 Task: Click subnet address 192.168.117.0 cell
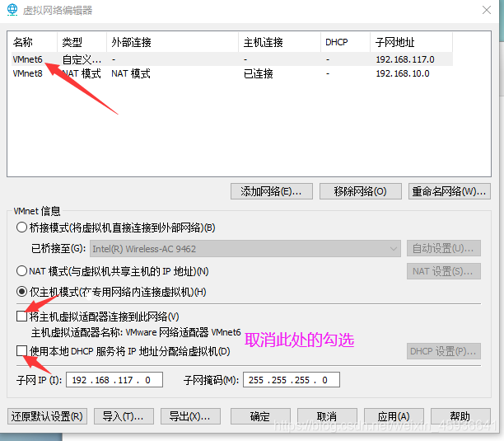tap(405, 59)
